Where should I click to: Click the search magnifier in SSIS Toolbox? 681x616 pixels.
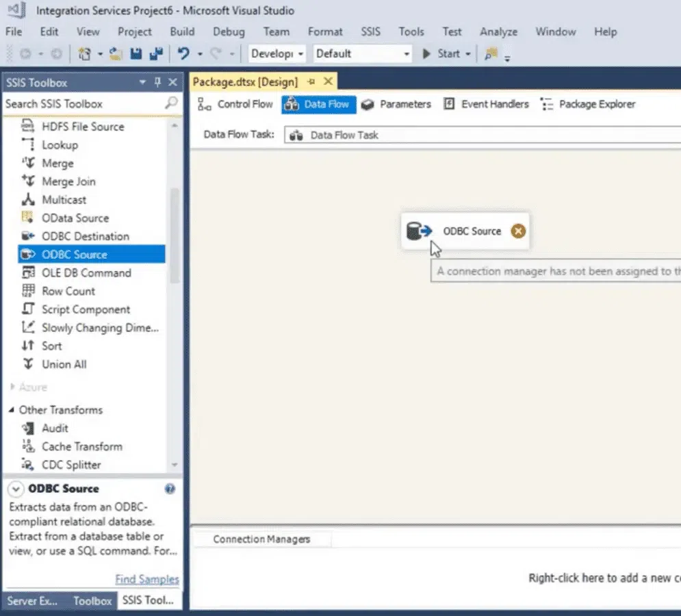(x=171, y=103)
